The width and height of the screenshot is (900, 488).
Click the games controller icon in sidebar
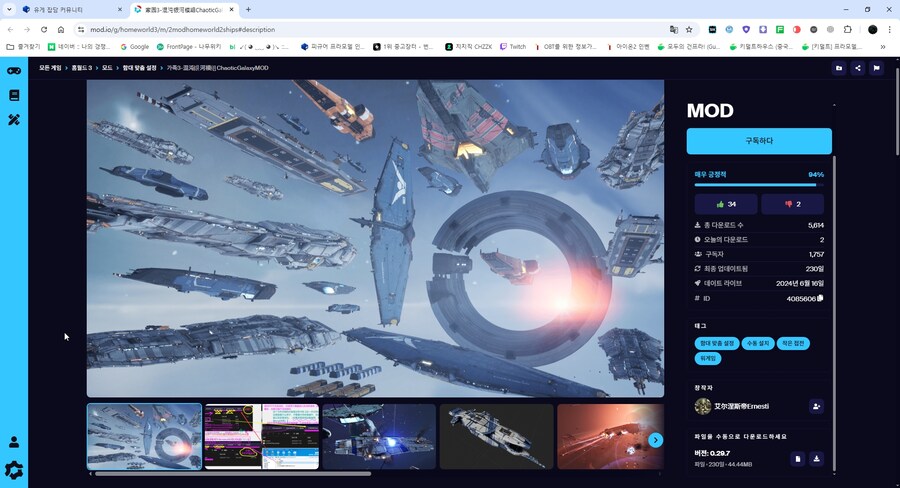click(14, 71)
